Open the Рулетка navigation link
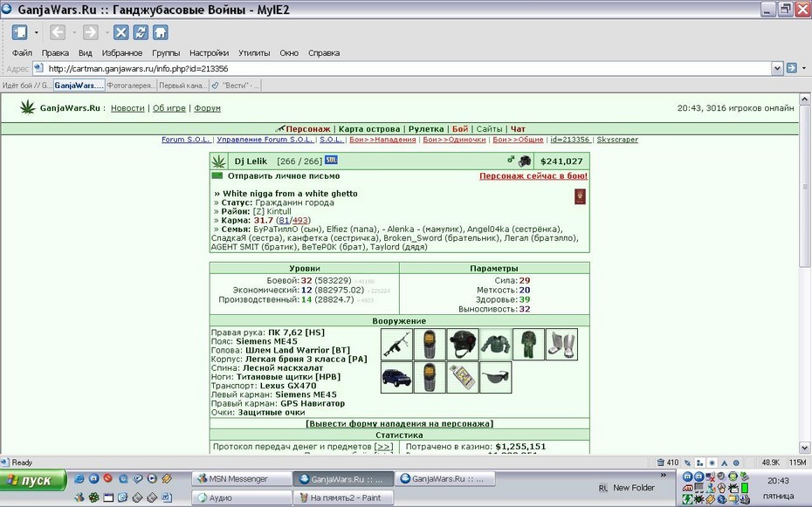Image resolution: width=812 pixels, height=507 pixels. tap(426, 129)
